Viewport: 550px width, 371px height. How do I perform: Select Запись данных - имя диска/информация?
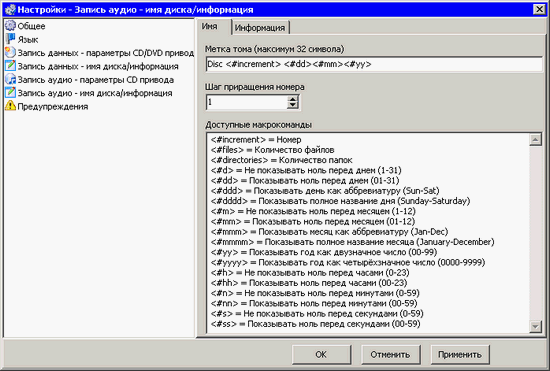coord(98,66)
